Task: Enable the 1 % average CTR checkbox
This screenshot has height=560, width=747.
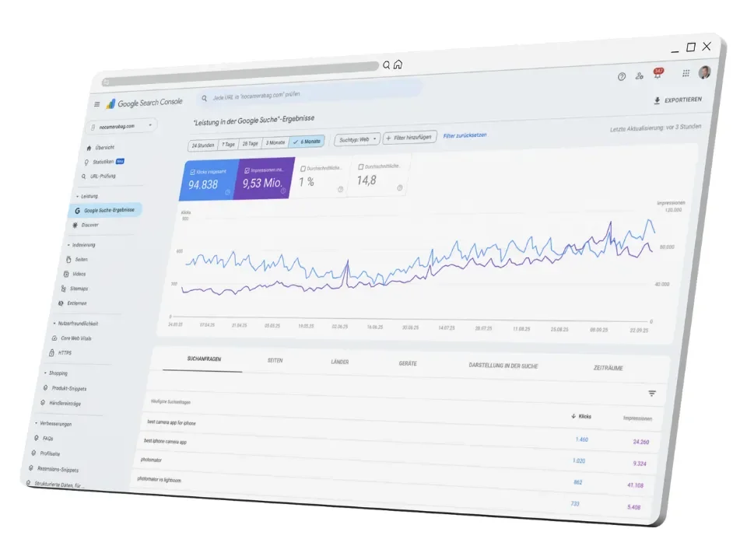Action: tap(303, 169)
